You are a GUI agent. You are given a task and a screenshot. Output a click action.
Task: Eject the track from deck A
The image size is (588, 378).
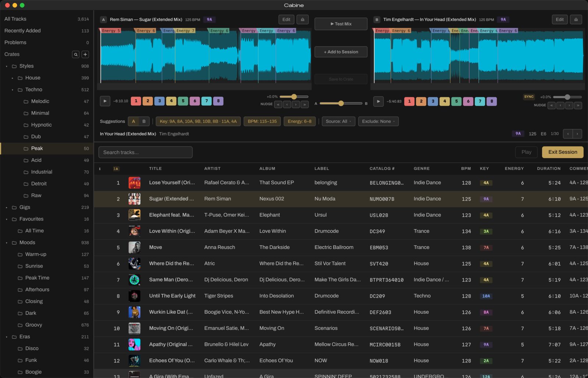click(x=302, y=19)
